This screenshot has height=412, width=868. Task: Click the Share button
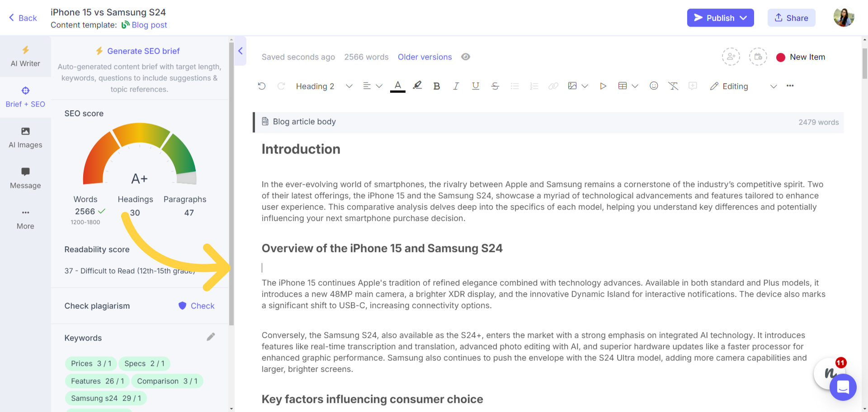(791, 18)
